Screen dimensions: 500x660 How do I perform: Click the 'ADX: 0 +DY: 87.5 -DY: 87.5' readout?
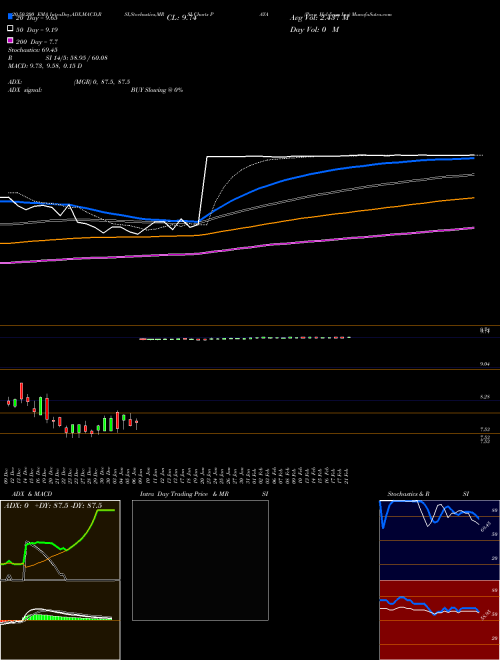coord(53,506)
